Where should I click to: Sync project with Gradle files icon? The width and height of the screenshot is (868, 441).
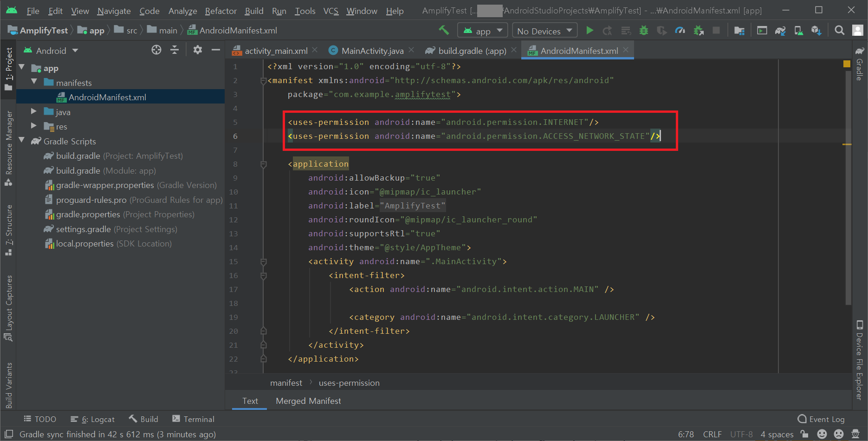pyautogui.click(x=780, y=30)
